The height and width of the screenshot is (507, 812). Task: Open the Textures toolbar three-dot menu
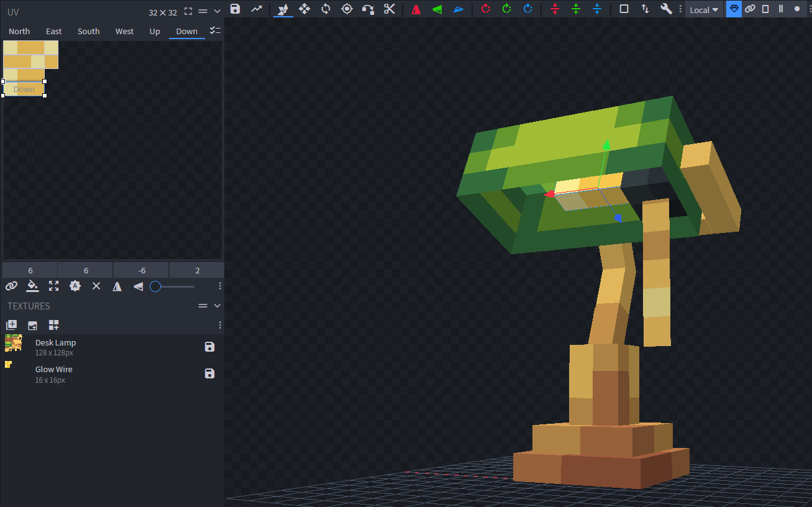tap(220, 325)
